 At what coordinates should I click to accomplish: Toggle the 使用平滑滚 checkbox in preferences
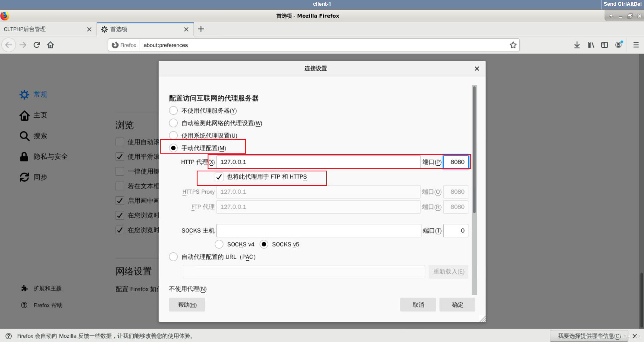[120, 156]
